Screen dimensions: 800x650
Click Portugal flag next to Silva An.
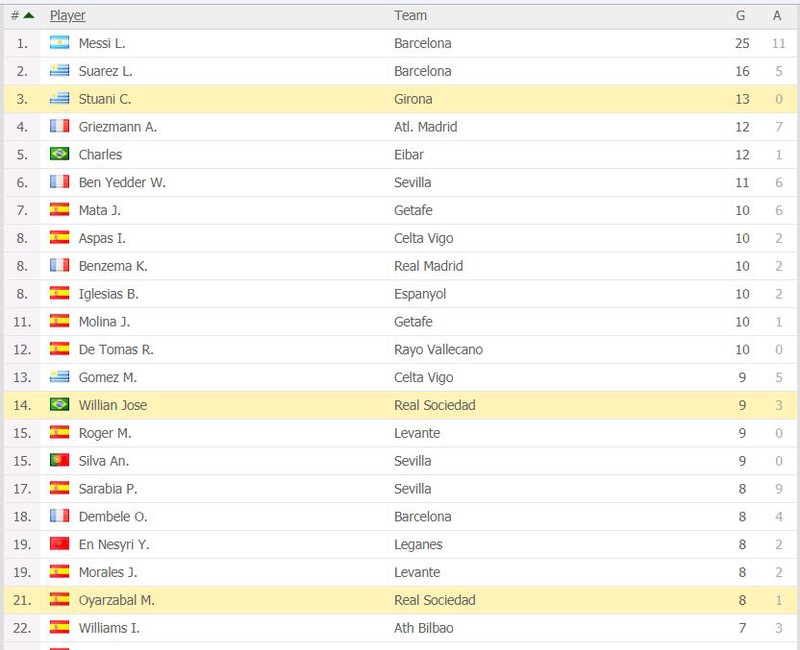point(59,460)
